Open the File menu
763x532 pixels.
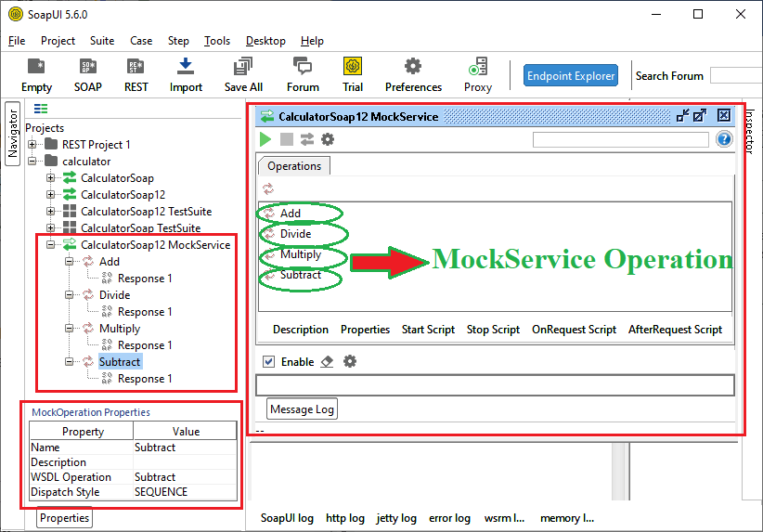[17, 41]
